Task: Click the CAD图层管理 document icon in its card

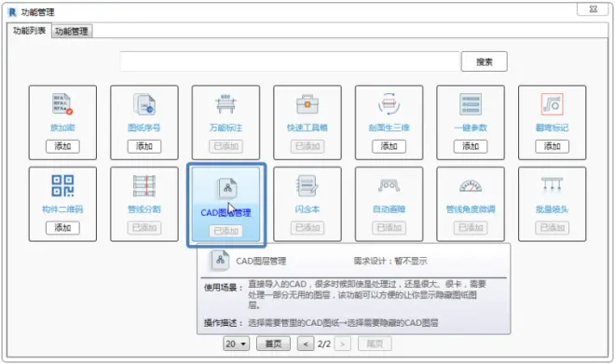Action: point(227,188)
